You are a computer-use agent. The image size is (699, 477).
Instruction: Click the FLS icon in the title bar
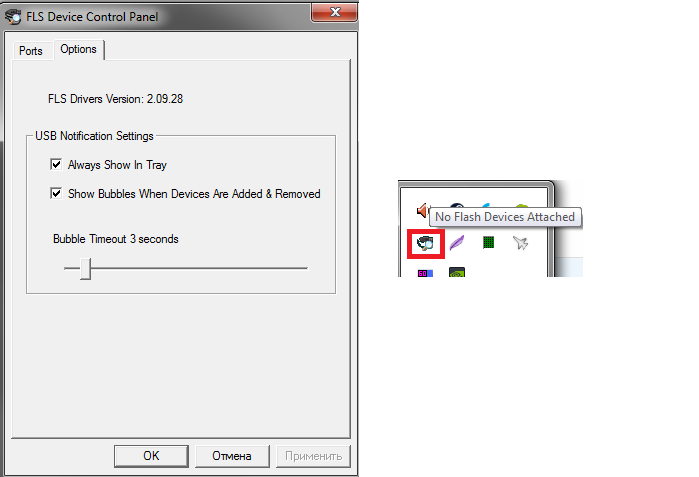(13, 17)
